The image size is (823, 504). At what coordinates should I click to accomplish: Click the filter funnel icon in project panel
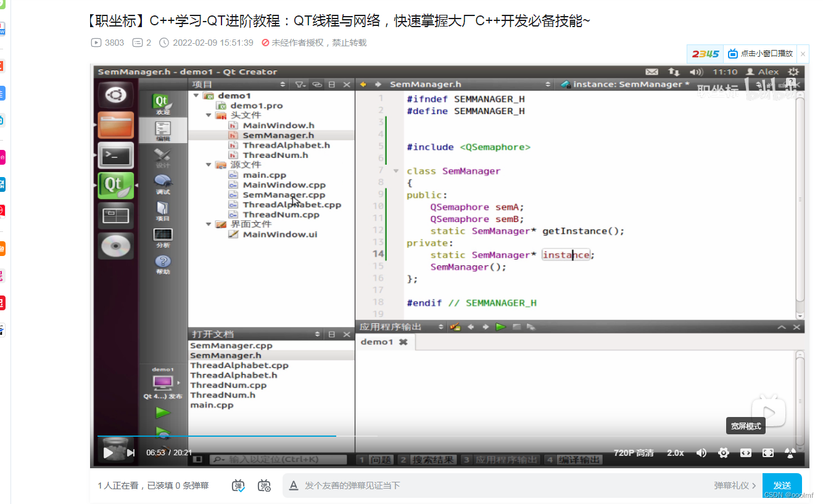coord(299,85)
